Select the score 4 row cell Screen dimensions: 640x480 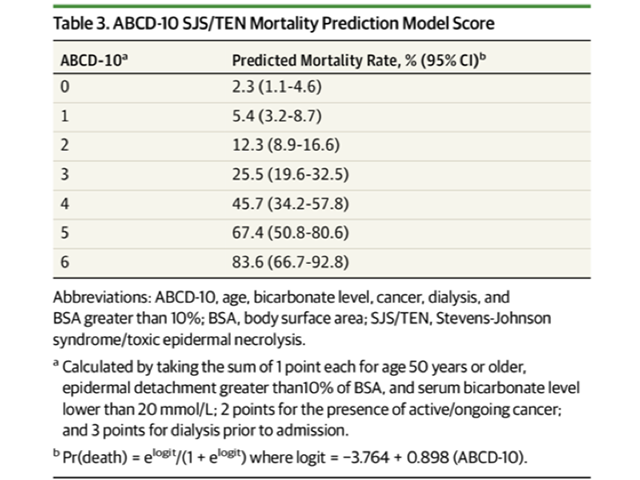pyautogui.click(x=67, y=199)
